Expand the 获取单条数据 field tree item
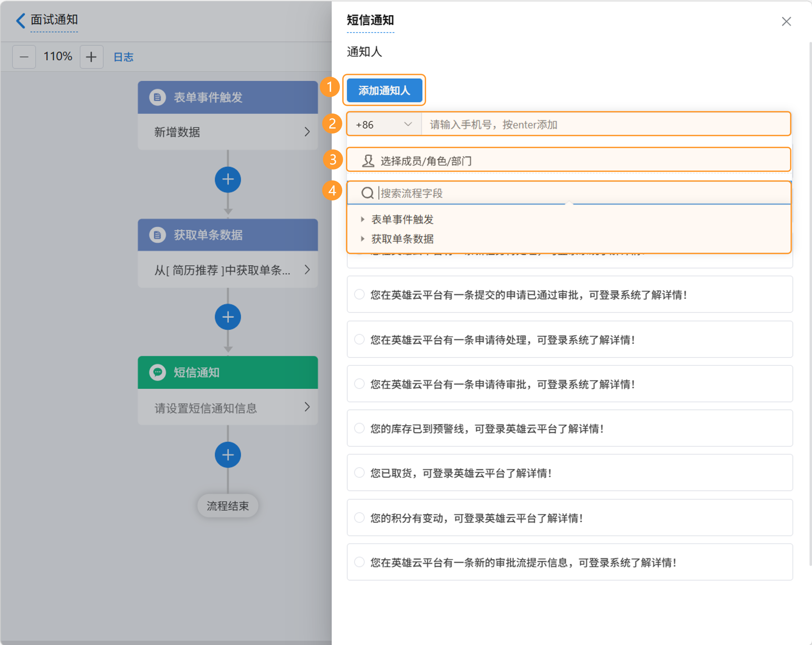 click(362, 239)
